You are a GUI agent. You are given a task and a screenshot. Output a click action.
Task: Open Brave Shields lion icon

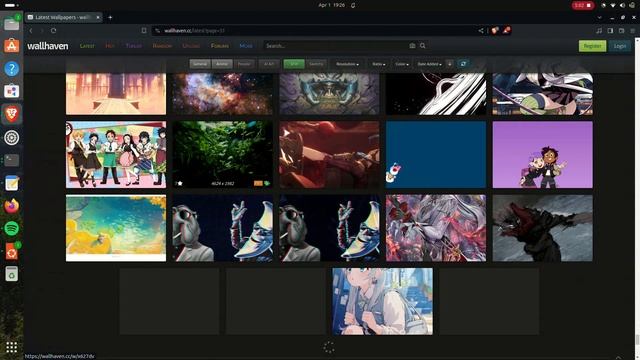[495, 31]
